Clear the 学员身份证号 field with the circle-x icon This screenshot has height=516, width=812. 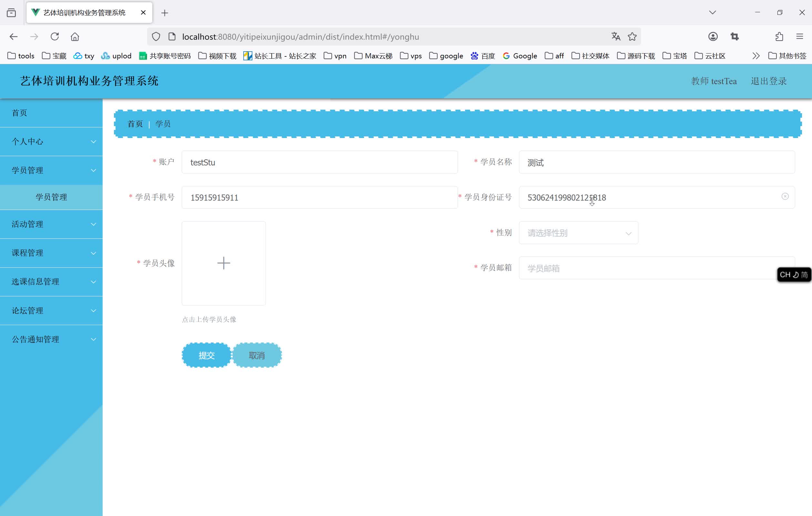[785, 196]
